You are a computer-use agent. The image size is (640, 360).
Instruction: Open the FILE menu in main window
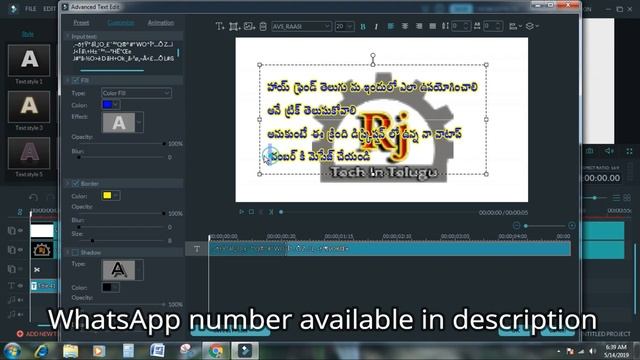31,9
